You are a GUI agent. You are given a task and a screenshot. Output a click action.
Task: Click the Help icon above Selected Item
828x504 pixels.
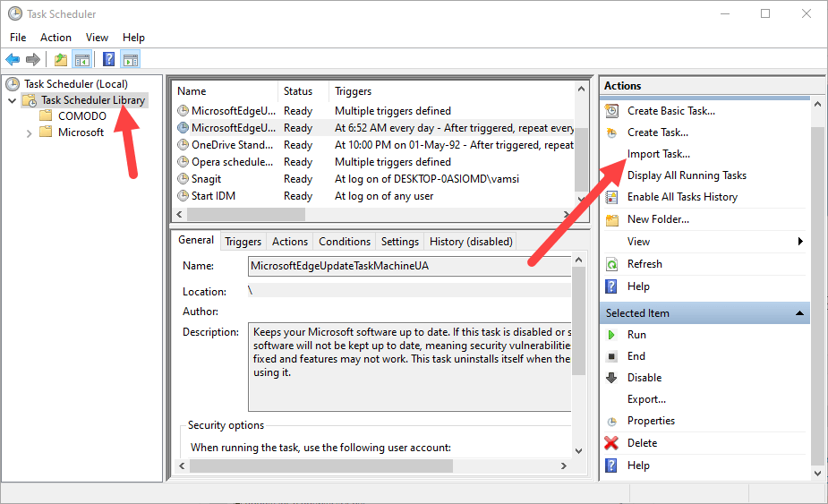611,286
